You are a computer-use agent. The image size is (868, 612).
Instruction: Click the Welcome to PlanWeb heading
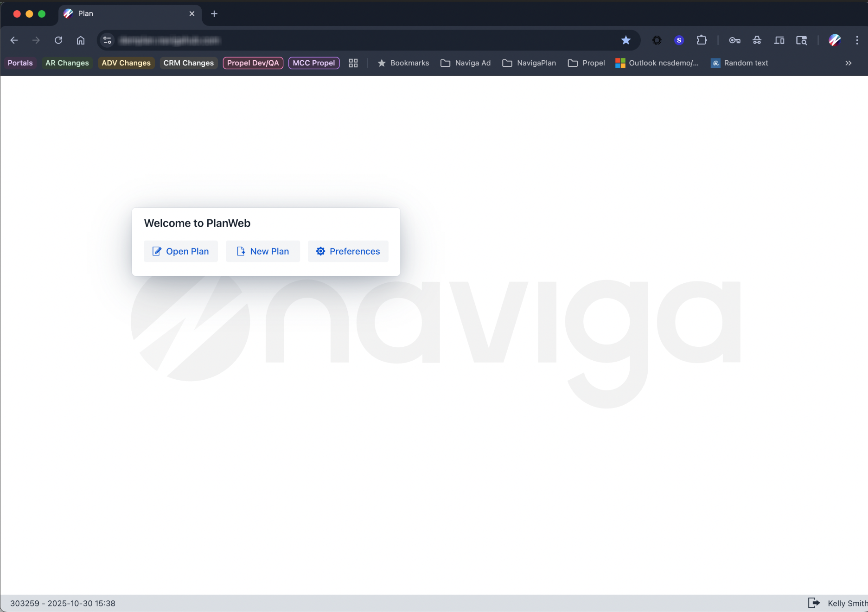point(197,223)
